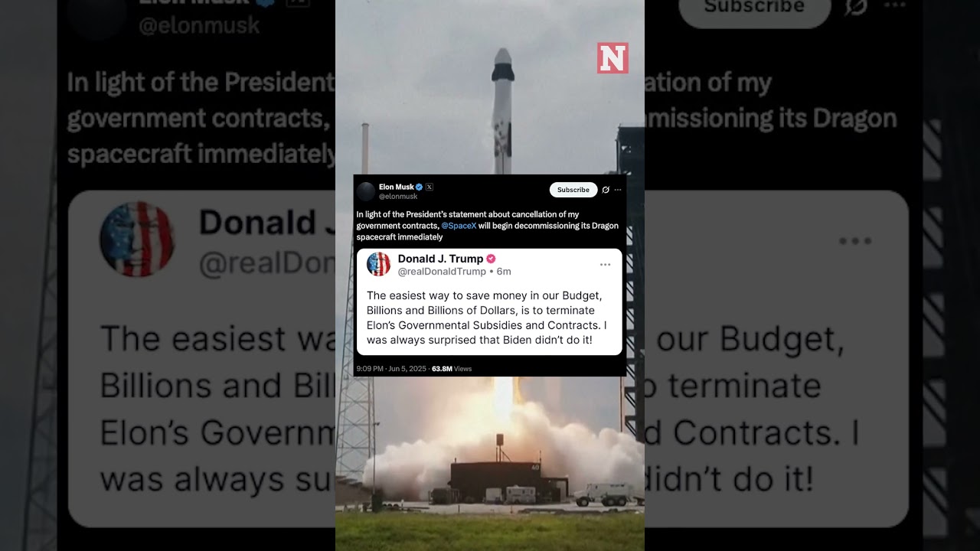Click the large blurred Grok icon beside background Subscribe

click(x=855, y=7)
